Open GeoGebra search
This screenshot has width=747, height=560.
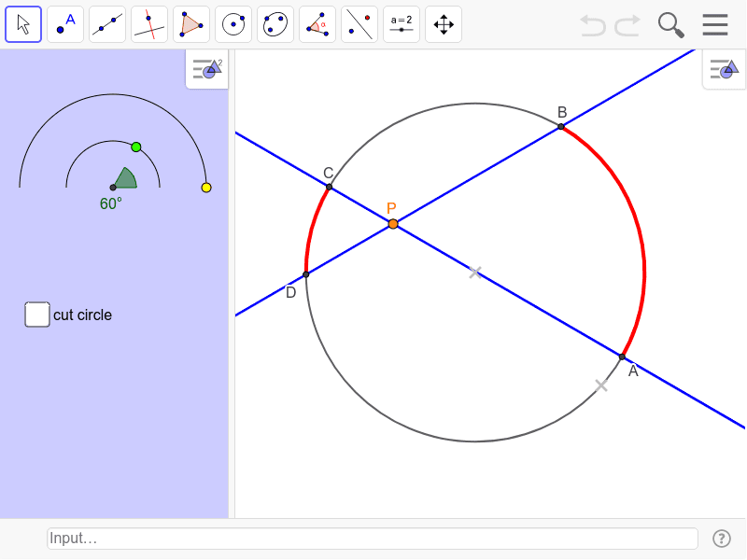click(x=670, y=25)
